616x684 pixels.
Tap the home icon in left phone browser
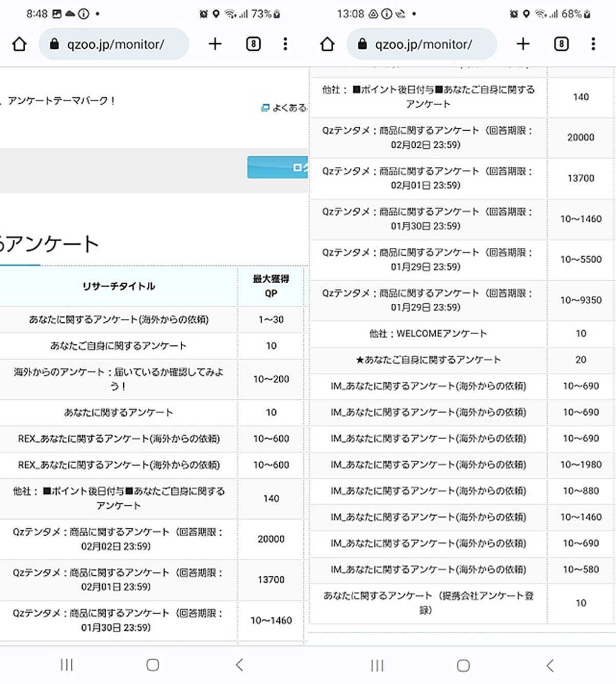pos(20,44)
